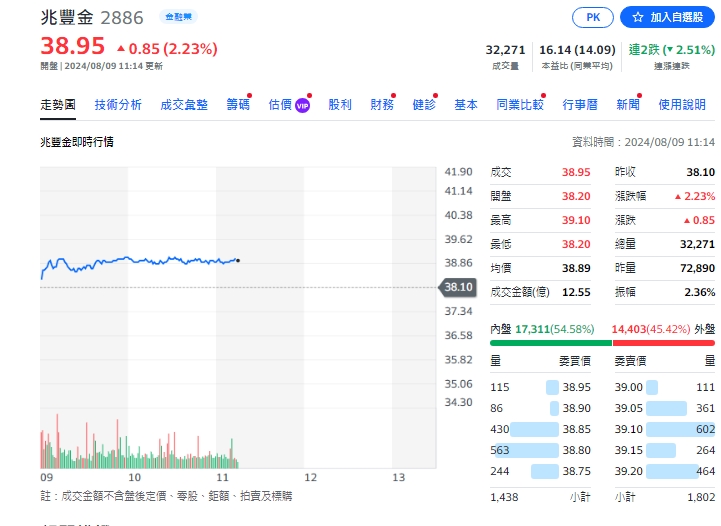Click the 振幅 2.36% value
Viewport: 721px width, 526px height.
point(700,292)
